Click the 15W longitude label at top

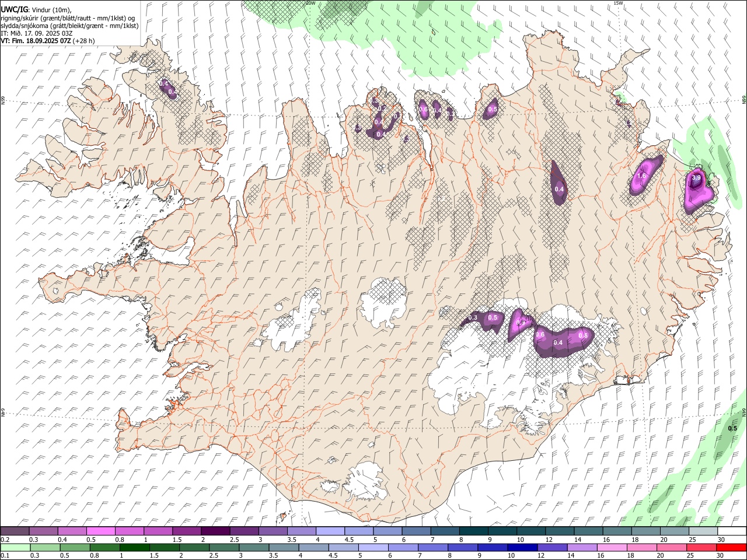(x=618, y=3)
